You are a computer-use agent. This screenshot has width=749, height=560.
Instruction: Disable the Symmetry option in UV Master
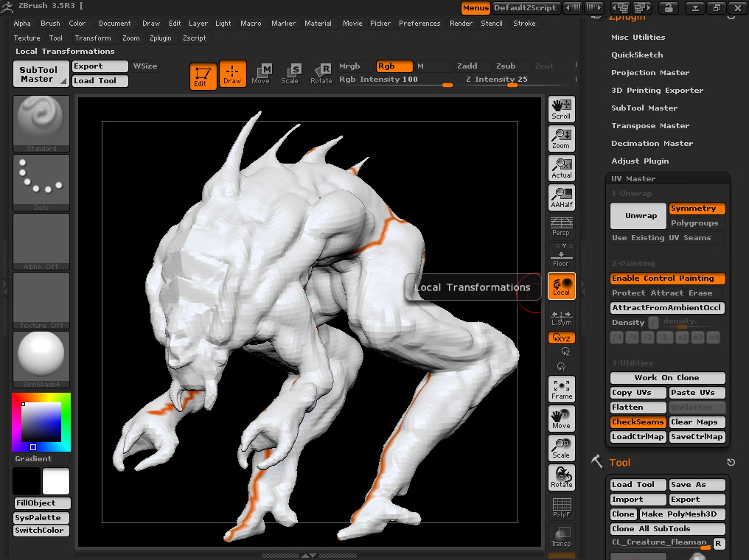click(697, 209)
